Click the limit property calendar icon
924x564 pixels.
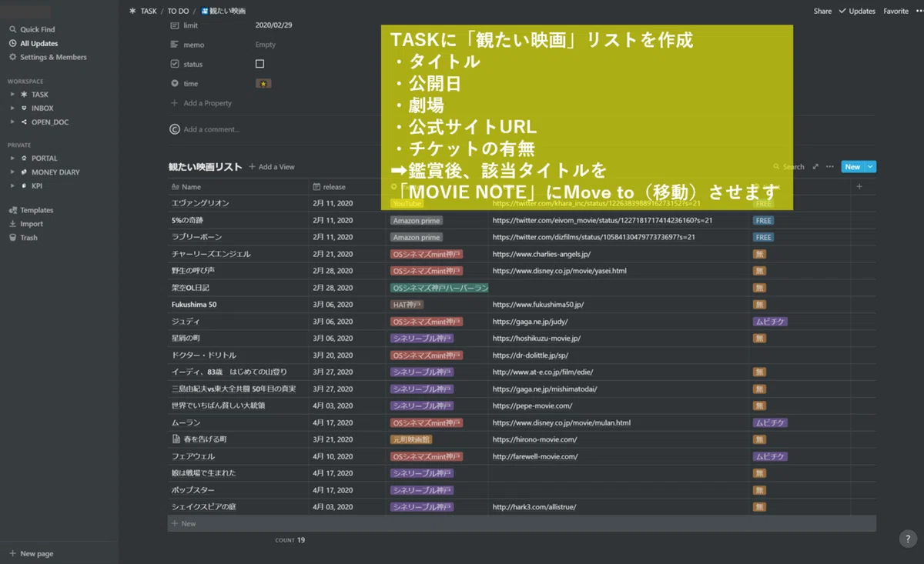click(175, 25)
